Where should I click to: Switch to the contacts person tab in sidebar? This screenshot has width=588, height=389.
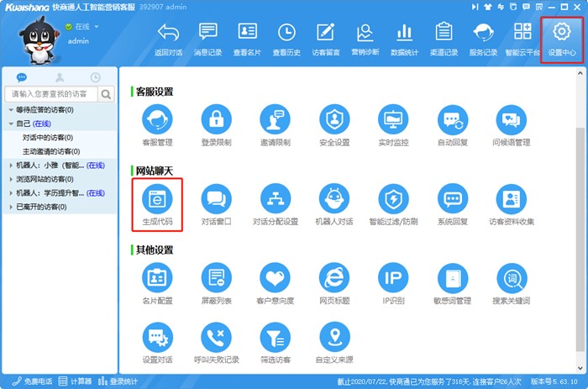[x=59, y=77]
